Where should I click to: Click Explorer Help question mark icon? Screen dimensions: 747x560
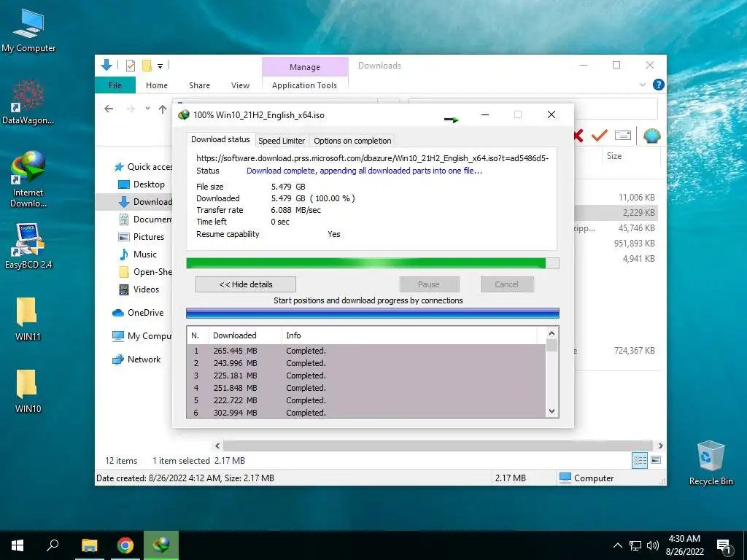pos(659,85)
